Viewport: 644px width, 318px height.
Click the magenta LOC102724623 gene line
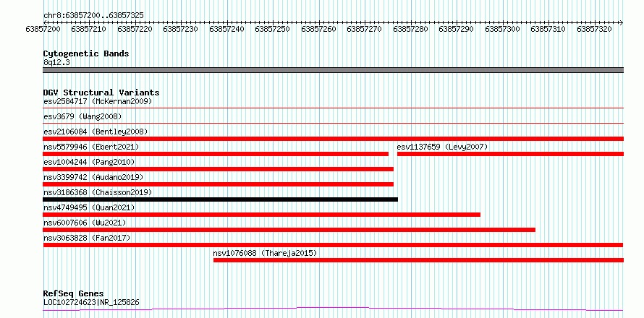click(x=333, y=309)
